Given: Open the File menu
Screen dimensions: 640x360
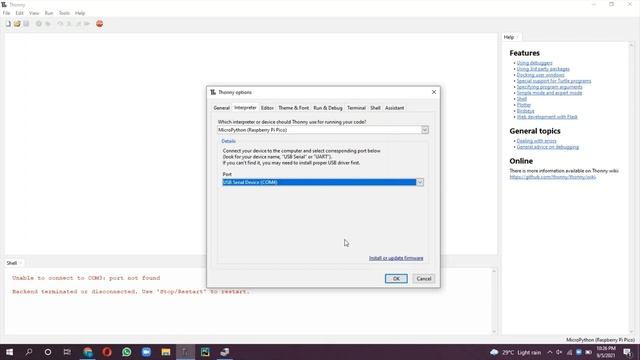Looking at the screenshot, I should pos(7,13).
